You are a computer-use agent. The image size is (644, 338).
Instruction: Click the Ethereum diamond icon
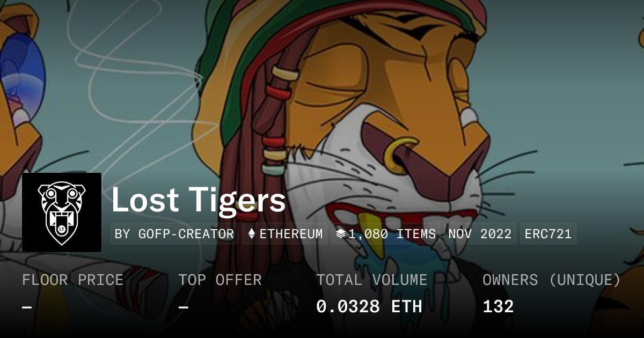click(x=251, y=234)
